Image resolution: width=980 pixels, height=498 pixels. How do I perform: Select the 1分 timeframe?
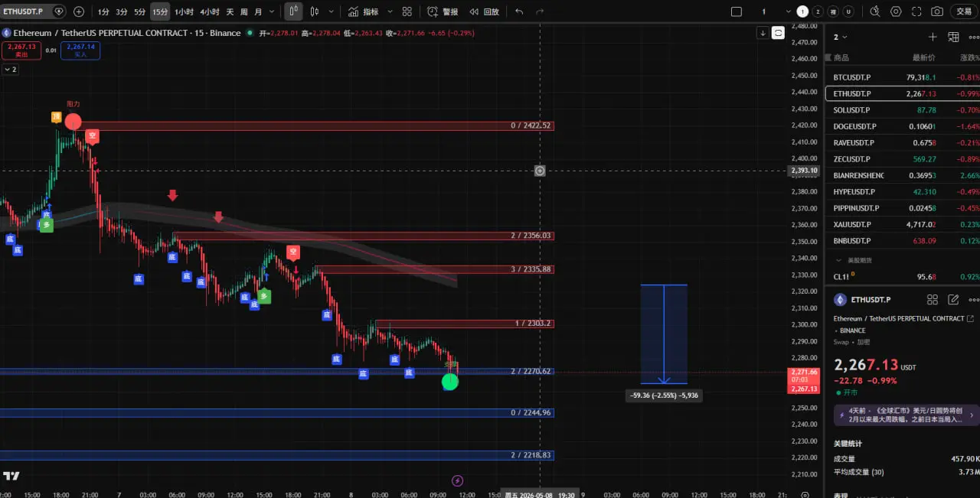pos(103,11)
